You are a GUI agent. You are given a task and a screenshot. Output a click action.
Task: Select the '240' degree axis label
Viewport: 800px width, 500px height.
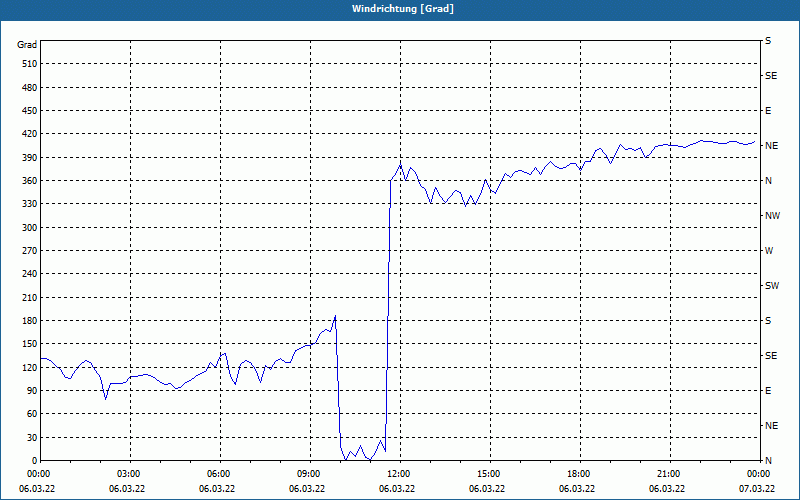(x=30, y=274)
